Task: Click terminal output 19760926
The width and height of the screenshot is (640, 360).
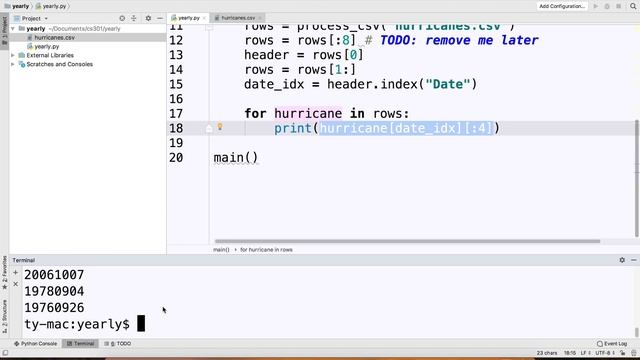Action: tap(54, 307)
